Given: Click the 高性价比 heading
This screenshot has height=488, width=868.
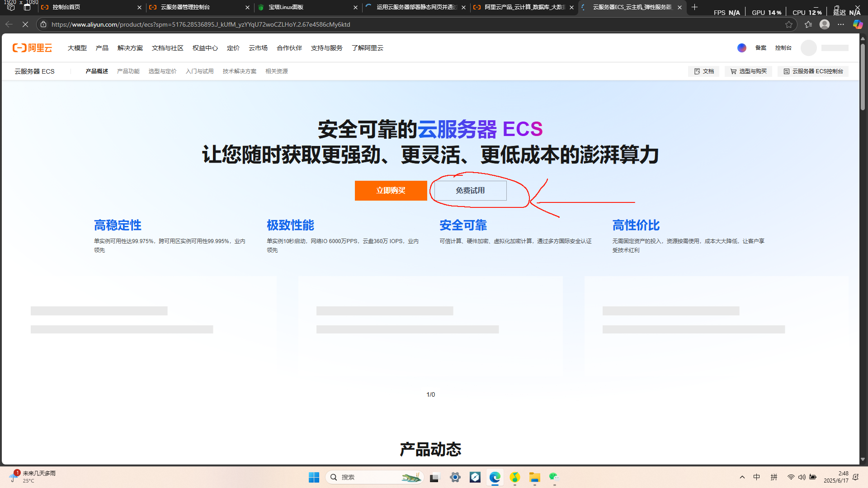Looking at the screenshot, I should pos(636,225).
